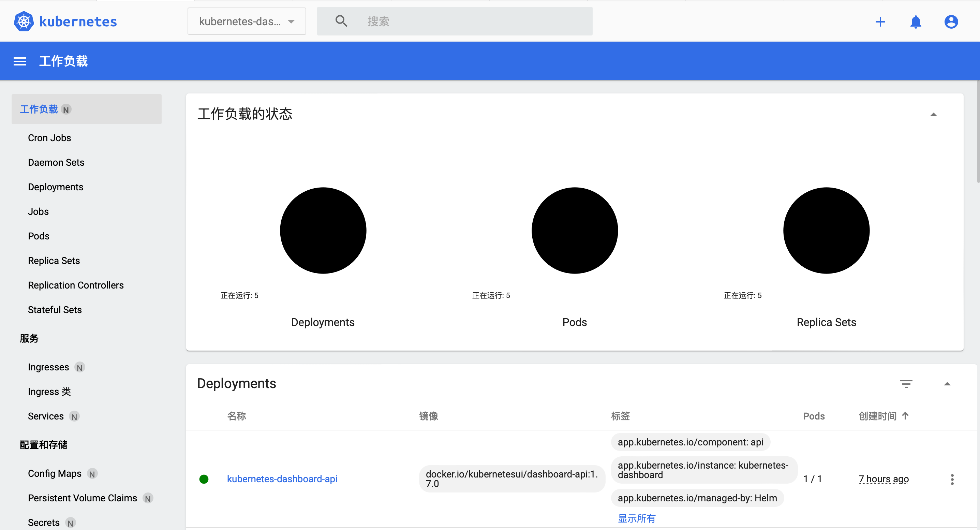Open the notifications bell
980x530 pixels.
click(x=915, y=22)
